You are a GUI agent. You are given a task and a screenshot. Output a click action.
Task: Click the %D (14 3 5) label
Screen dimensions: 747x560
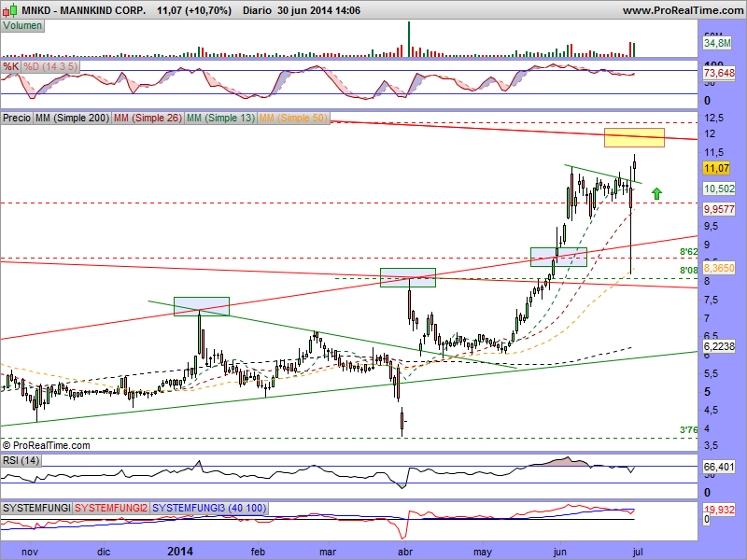point(50,66)
